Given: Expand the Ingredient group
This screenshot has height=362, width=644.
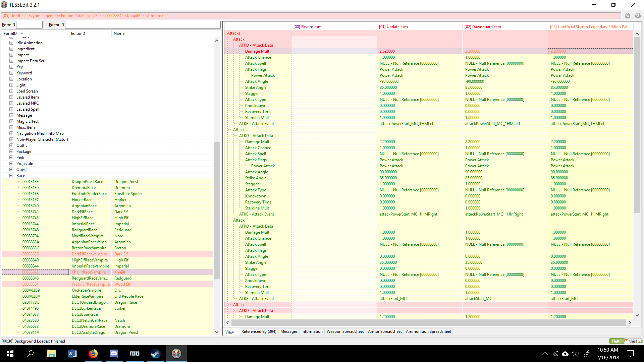Looking at the screenshot, I should (x=11, y=49).
